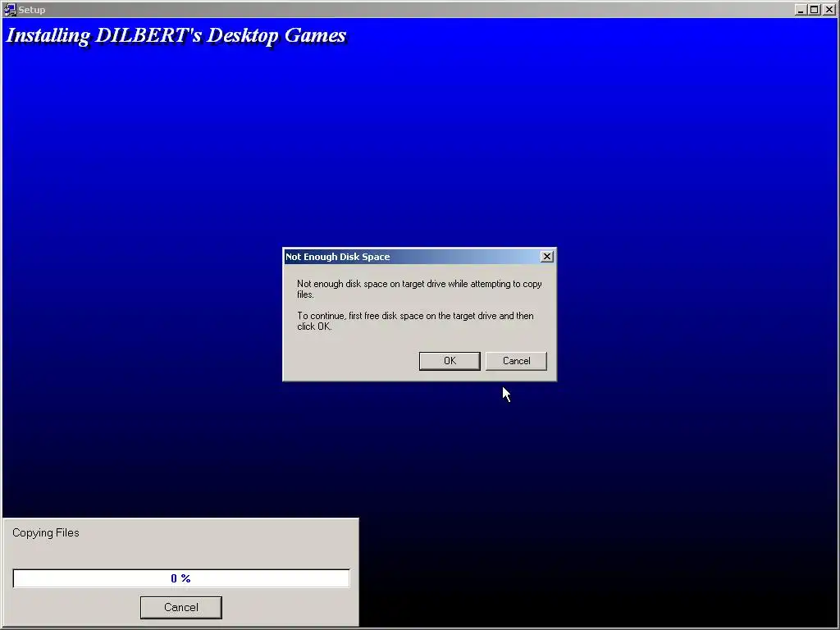Minimize the Setup window

[x=801, y=10]
